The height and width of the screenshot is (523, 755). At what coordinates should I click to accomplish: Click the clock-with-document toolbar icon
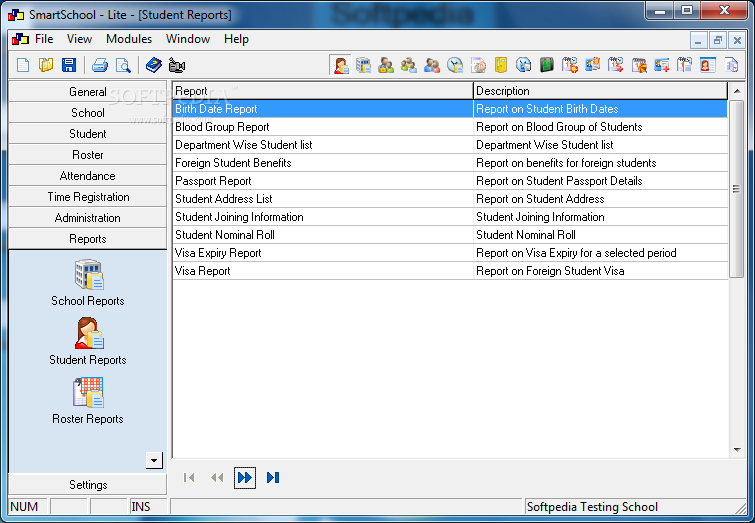click(x=455, y=65)
